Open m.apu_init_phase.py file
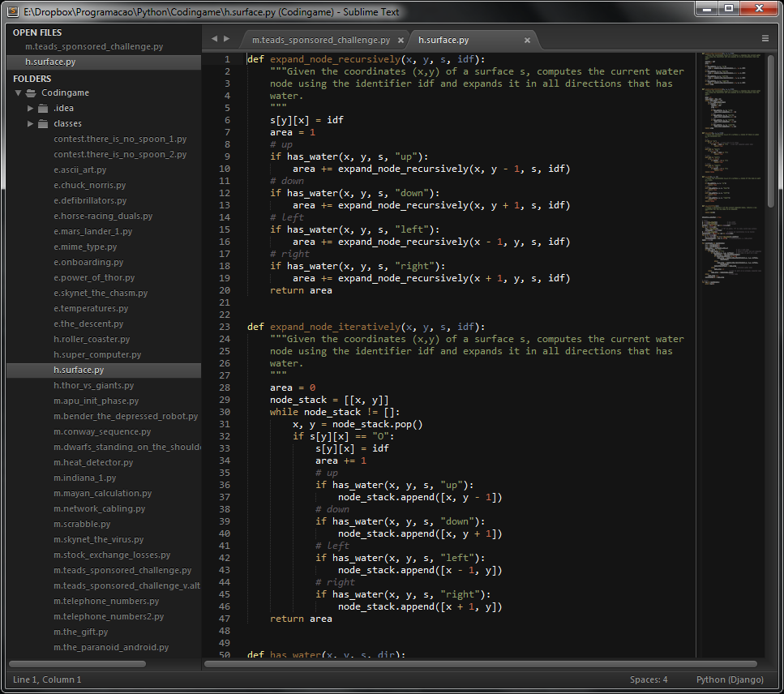This screenshot has width=784, height=694. click(x=96, y=401)
